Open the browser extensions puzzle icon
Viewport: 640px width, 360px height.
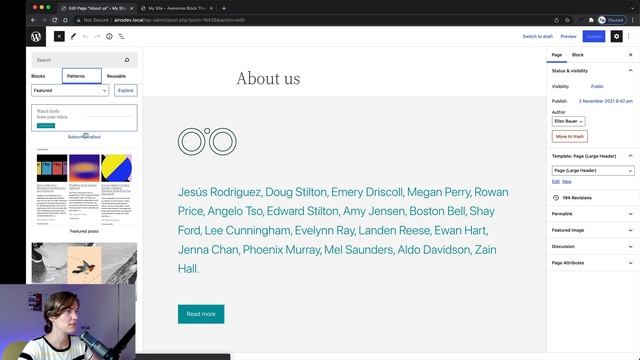coord(591,20)
